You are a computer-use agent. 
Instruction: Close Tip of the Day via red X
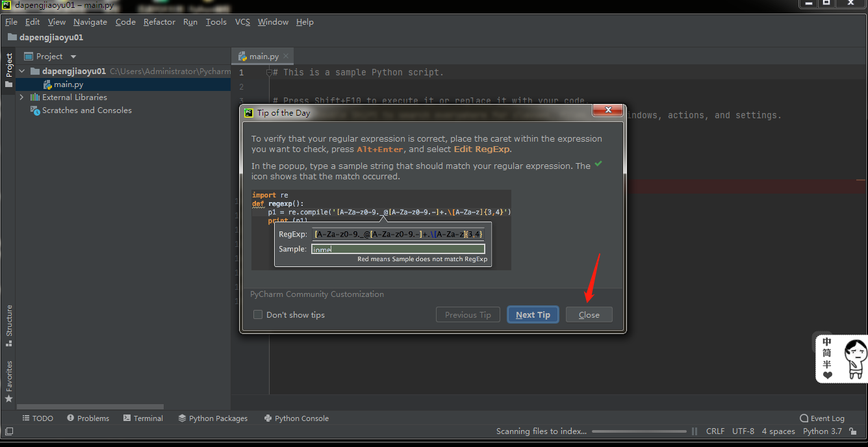pos(608,110)
